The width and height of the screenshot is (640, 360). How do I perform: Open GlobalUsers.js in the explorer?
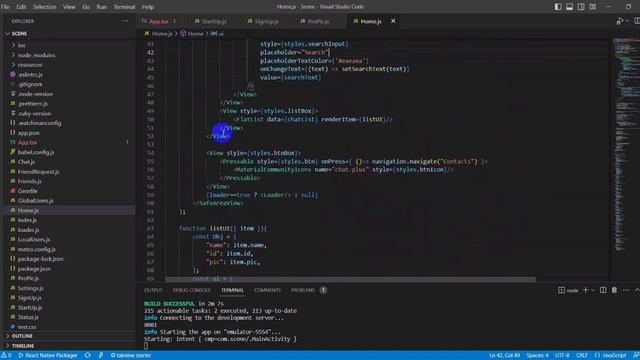(x=36, y=201)
